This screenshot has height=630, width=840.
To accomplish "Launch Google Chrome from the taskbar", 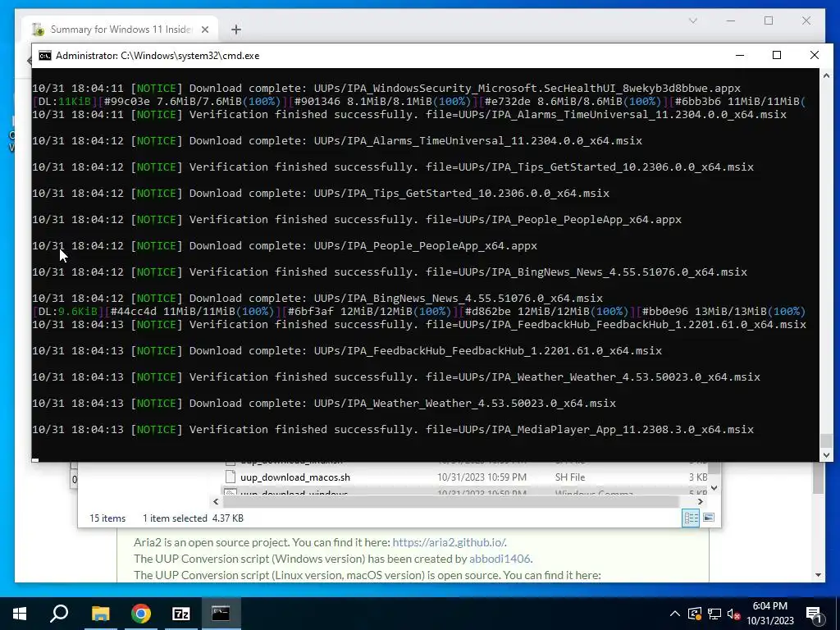I will 141,614.
